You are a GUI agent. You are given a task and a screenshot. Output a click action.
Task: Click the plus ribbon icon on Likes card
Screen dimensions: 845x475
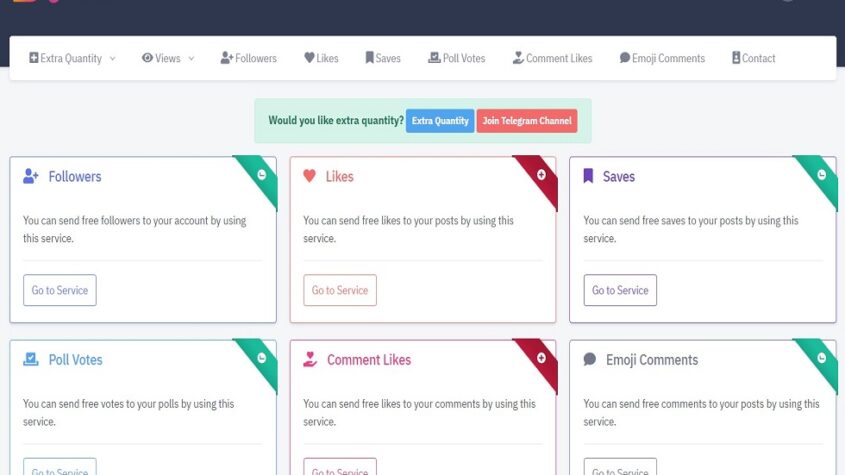pos(541,175)
